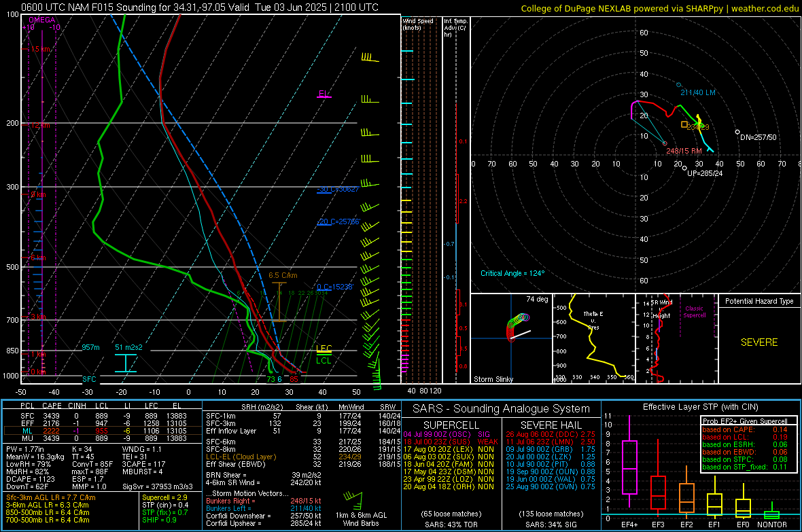Click the (65 loose matches) text
802x532 pixels.
point(451,514)
